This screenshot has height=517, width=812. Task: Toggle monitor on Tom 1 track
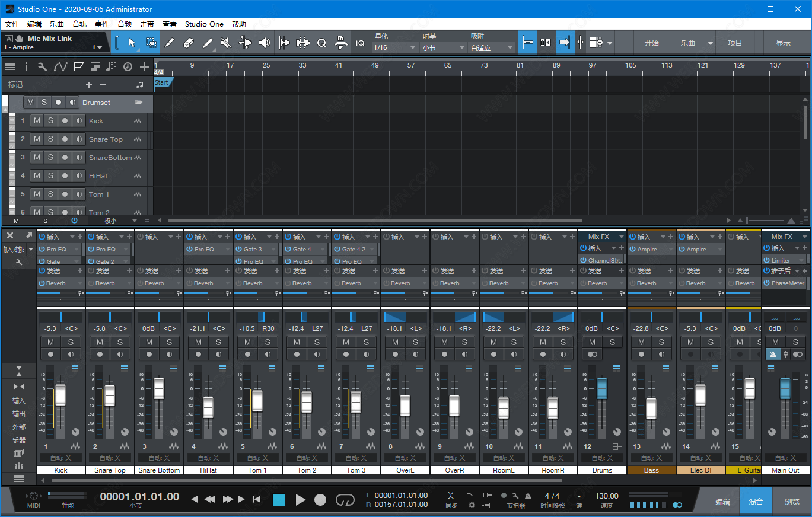click(x=79, y=194)
